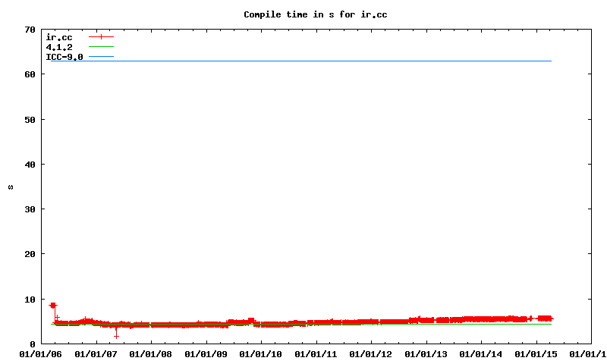Select the x-axis date label 01/01/06
The width and height of the screenshot is (607, 364).
point(42,353)
